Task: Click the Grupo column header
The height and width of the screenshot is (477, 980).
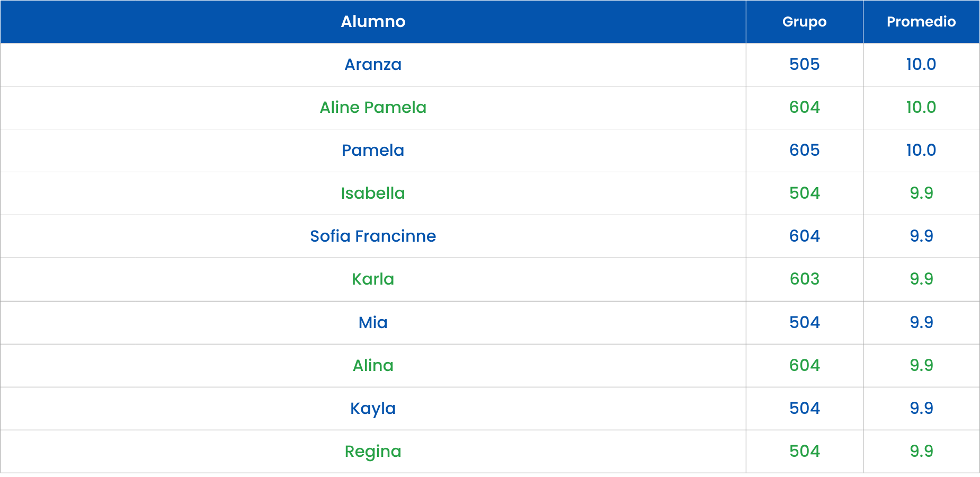Action: (x=804, y=22)
